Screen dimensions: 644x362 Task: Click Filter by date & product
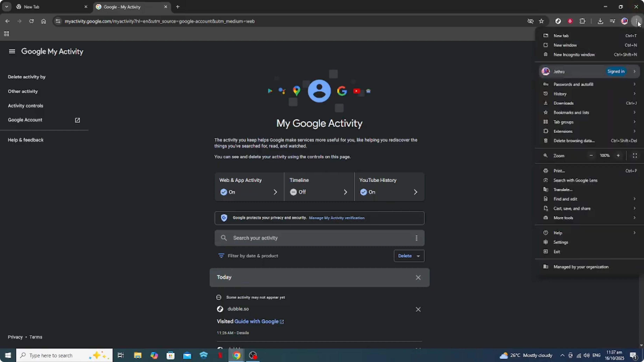(248, 256)
